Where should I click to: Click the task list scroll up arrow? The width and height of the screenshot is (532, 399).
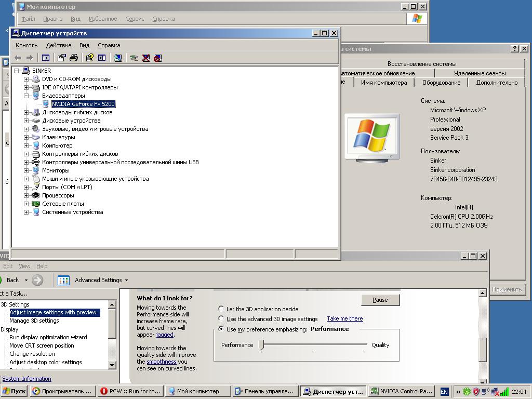tap(112, 304)
